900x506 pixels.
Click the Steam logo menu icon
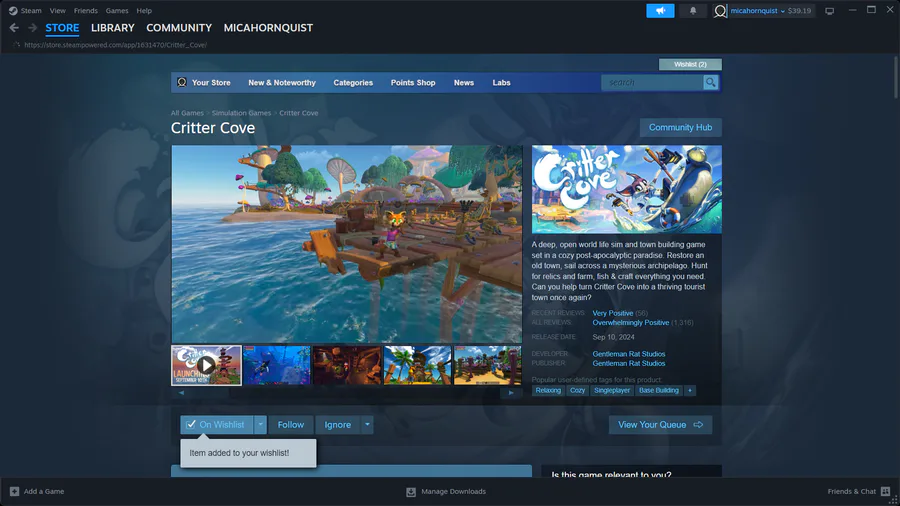coord(13,10)
